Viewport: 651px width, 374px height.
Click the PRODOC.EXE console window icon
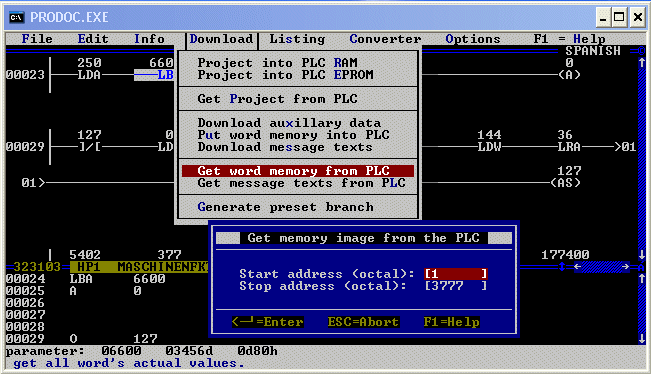17,17
